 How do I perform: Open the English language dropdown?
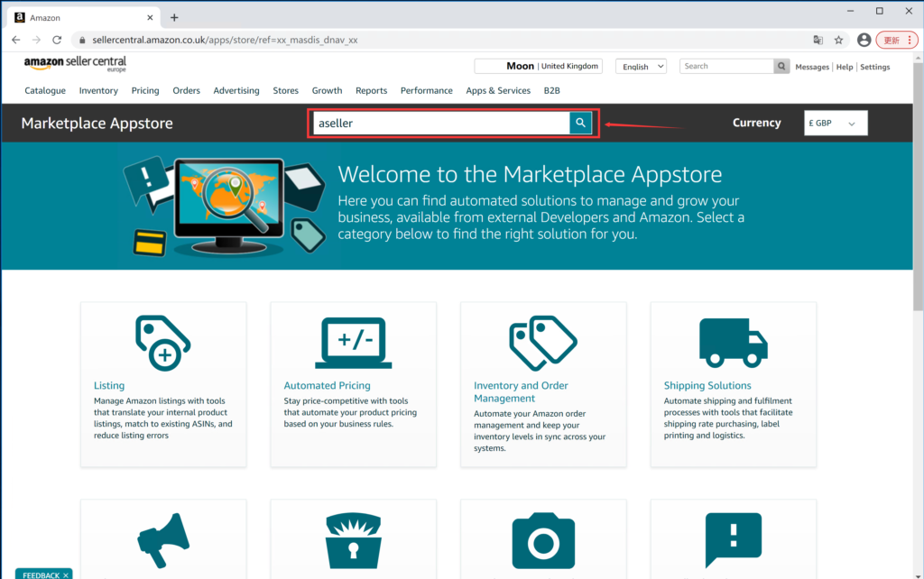point(642,67)
